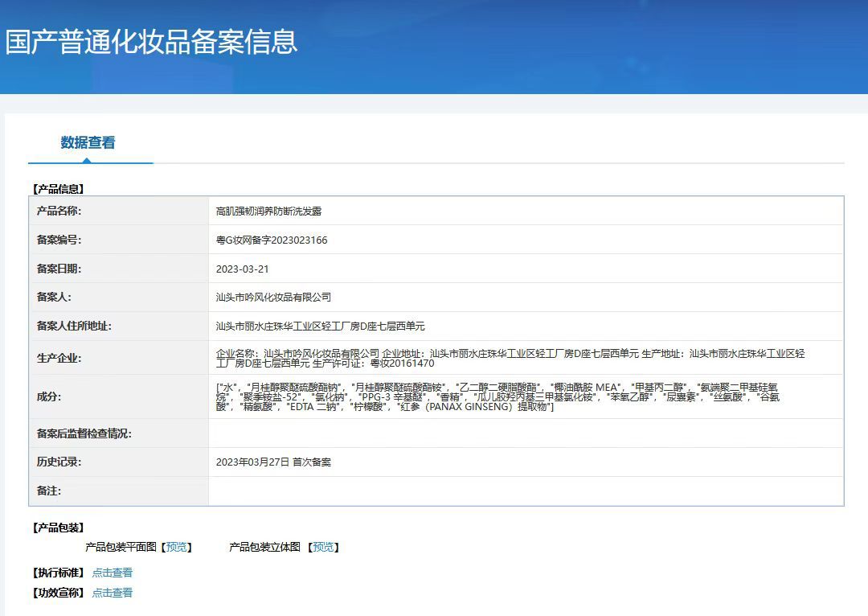Viewport: 868px width, 616px height.
Task: Click the 产品包装立体图 label
Action: coord(264,548)
